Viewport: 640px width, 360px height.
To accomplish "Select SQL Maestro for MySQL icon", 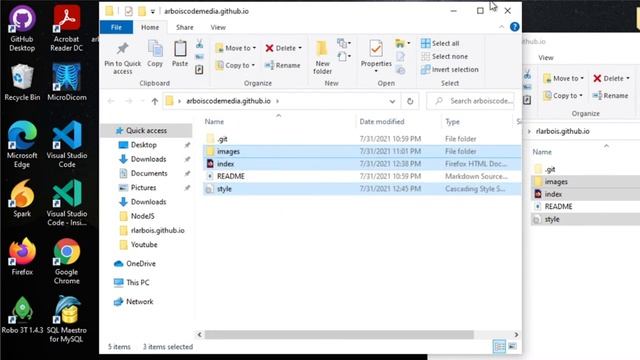I will pyautogui.click(x=67, y=320).
